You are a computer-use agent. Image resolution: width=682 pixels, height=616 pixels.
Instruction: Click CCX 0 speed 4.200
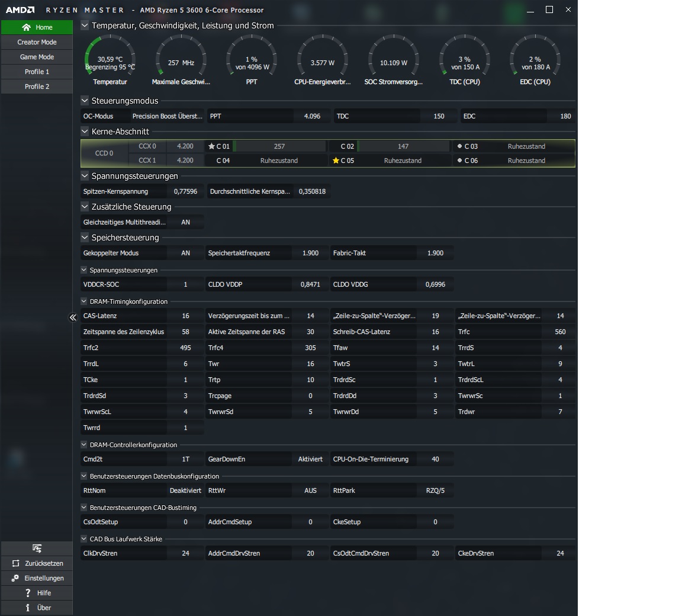[x=185, y=146]
